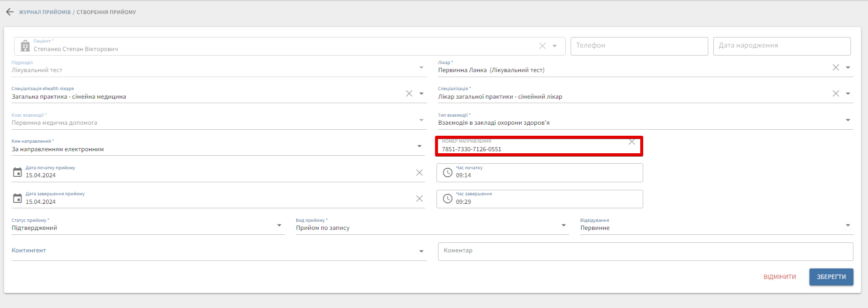The width and height of the screenshot is (868, 308).
Task: Clear the Лікар field selection
Action: (835, 68)
